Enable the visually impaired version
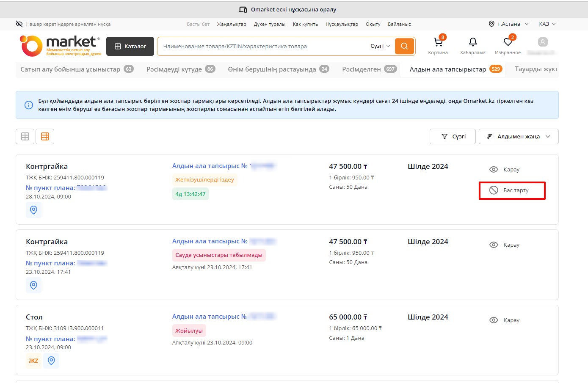 pos(63,24)
